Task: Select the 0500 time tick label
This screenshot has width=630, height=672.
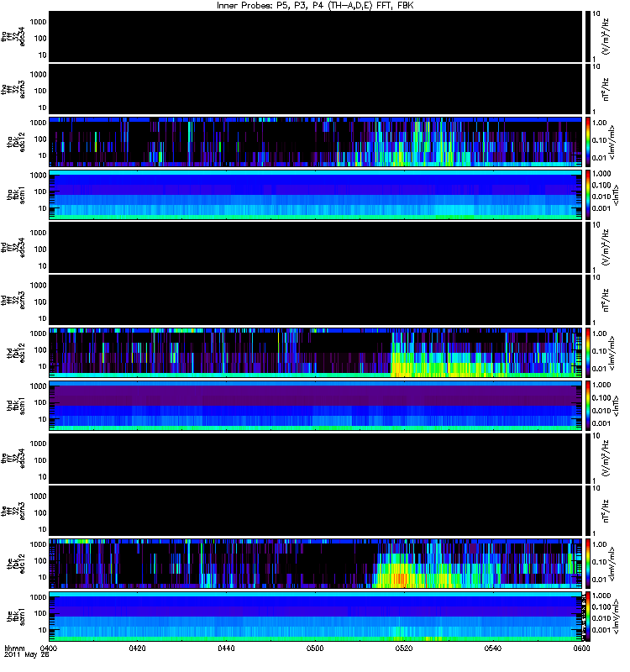Action: pyautogui.click(x=315, y=648)
